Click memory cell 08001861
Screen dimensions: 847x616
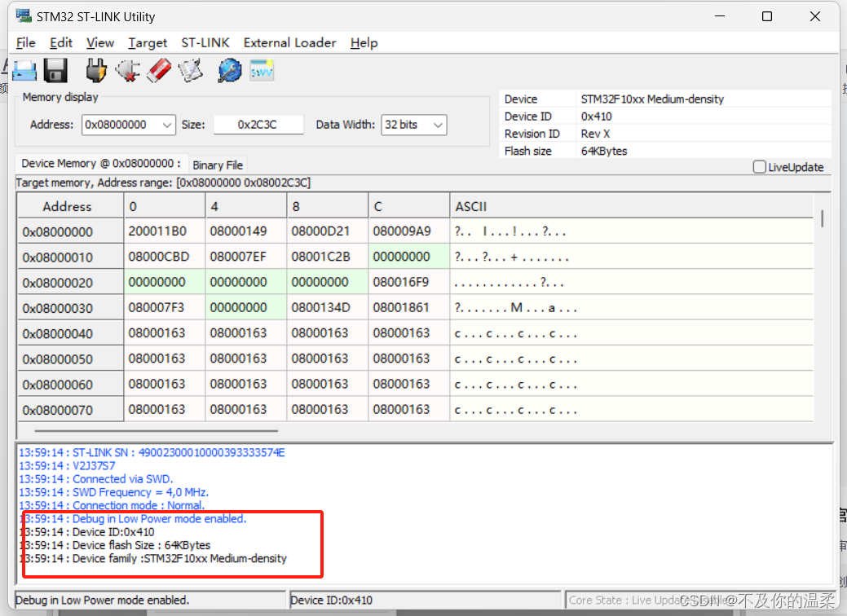409,307
